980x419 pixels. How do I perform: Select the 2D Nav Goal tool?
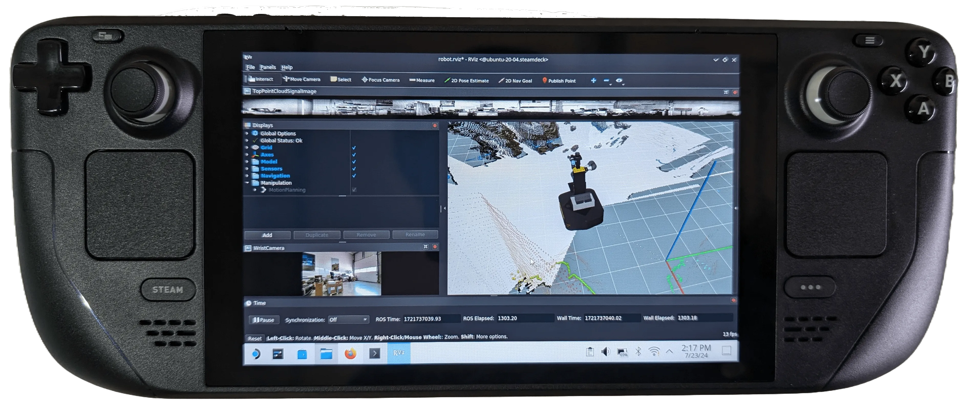(x=515, y=81)
